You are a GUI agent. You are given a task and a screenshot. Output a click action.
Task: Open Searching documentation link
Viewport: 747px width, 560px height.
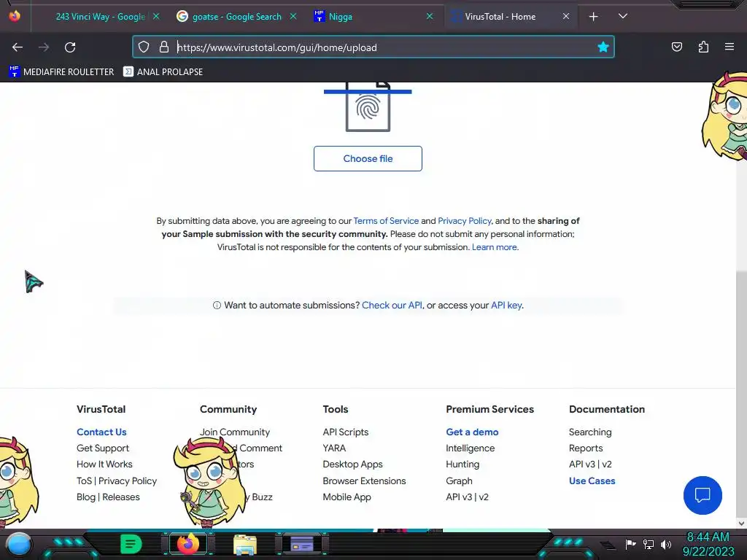click(590, 432)
